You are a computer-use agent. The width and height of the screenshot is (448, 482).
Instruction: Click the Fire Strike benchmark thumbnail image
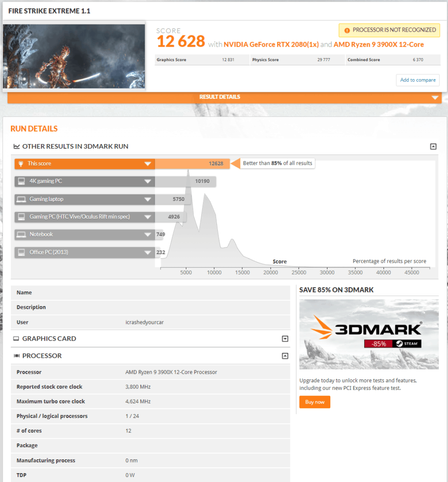74,56
